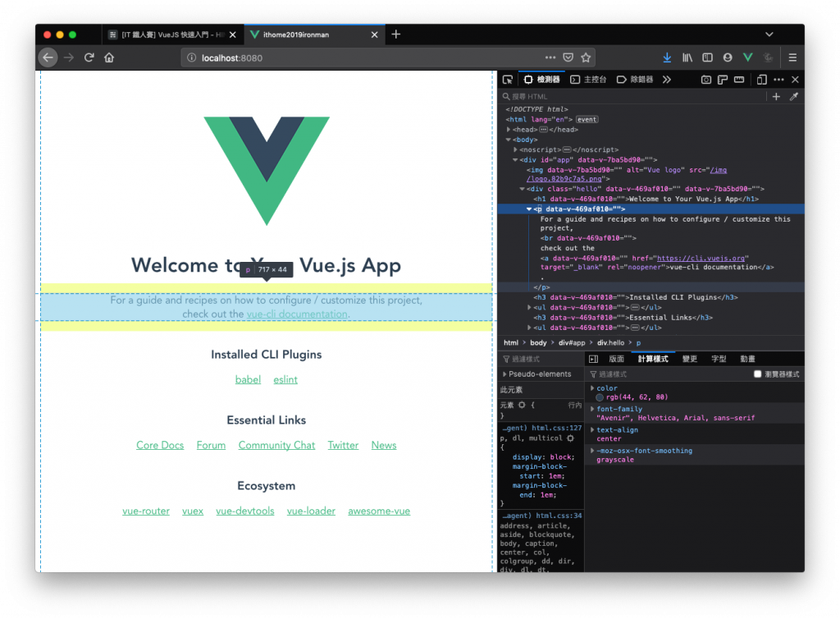Viewport: 840px width, 619px height.
Task: Collapse the selected p element node
Action: tap(529, 209)
